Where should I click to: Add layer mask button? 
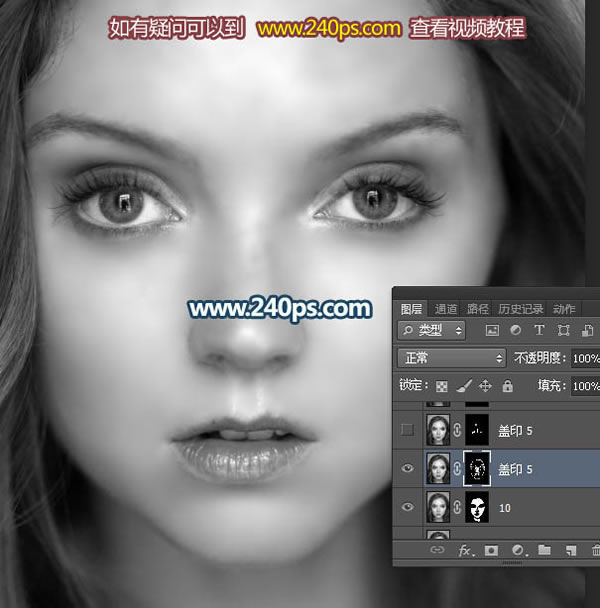pyautogui.click(x=491, y=550)
